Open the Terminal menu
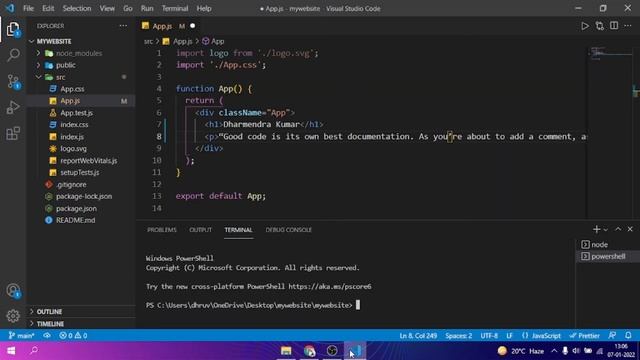Screen dimensions: 640x360 pos(175,8)
